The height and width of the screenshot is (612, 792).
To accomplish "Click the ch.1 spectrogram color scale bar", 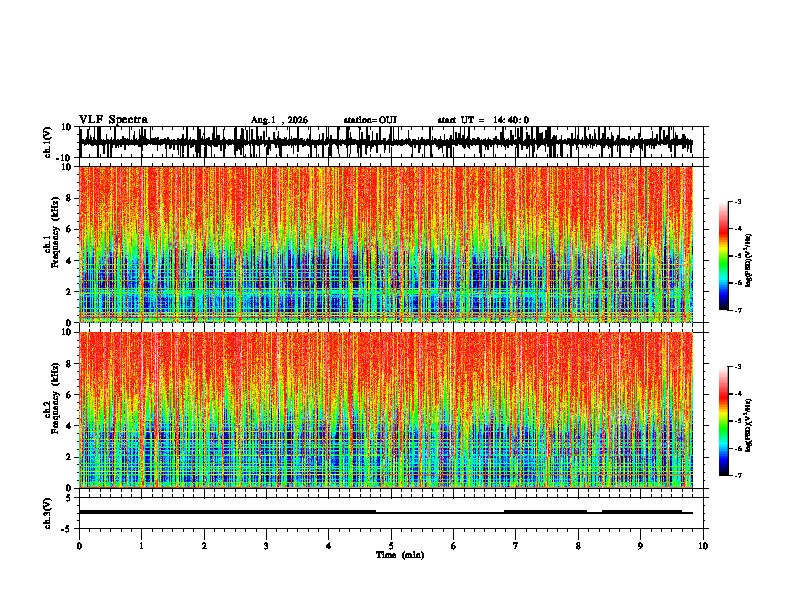I will click(724, 256).
